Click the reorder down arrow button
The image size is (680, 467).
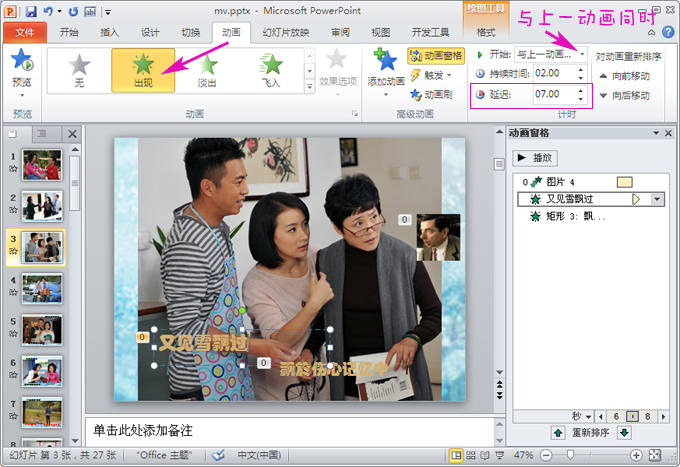tap(624, 432)
